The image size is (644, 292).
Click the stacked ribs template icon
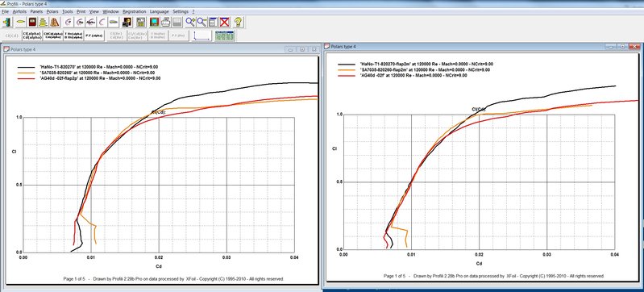pos(44,22)
